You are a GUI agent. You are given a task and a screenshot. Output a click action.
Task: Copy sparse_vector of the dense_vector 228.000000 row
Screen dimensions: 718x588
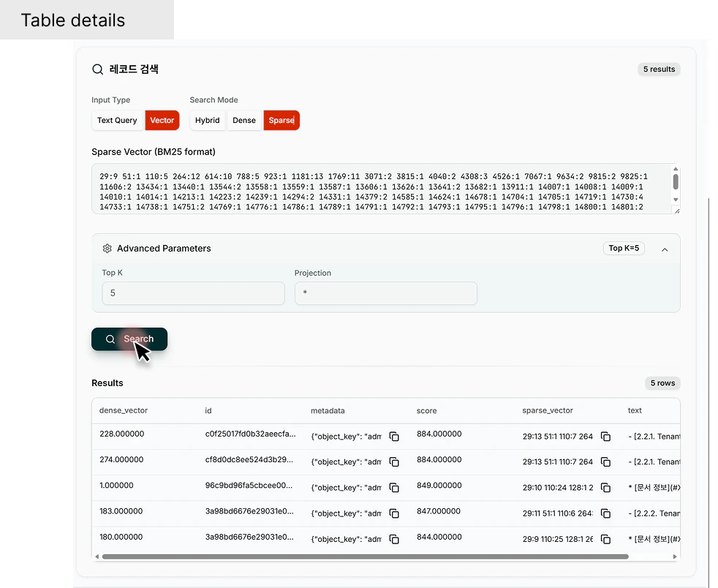605,437
